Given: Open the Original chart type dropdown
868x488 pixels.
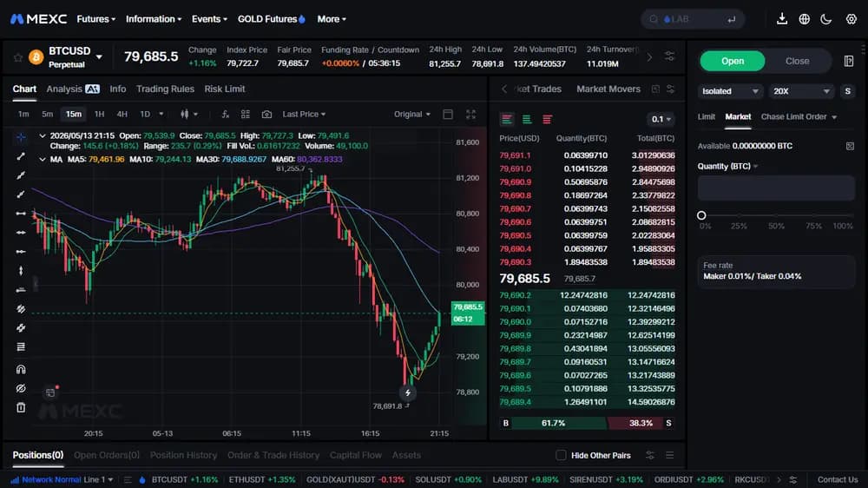Looking at the screenshot, I should (412, 114).
